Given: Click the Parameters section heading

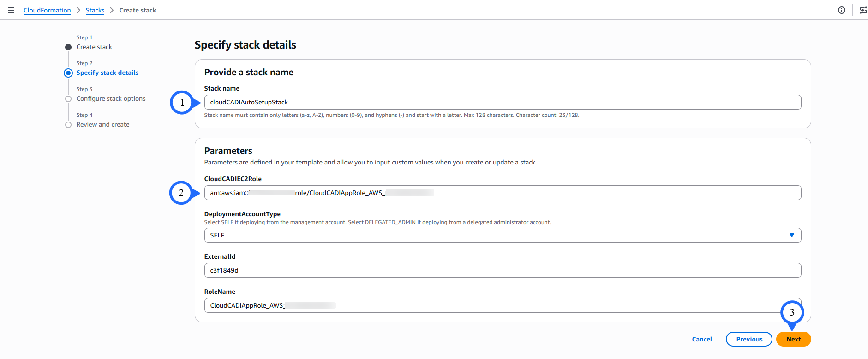Looking at the screenshot, I should (x=228, y=151).
